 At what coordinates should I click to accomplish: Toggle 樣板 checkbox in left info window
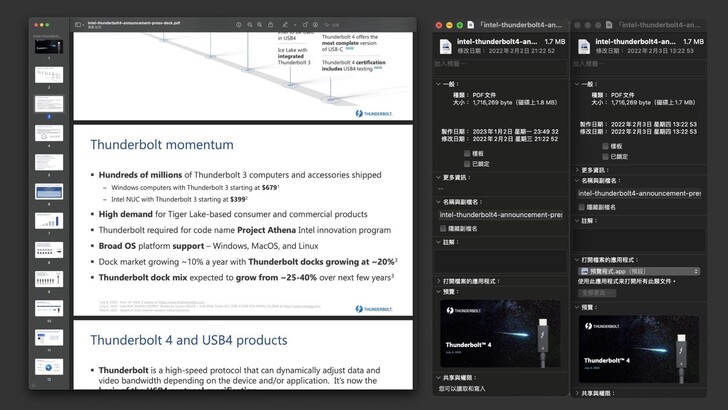467,153
